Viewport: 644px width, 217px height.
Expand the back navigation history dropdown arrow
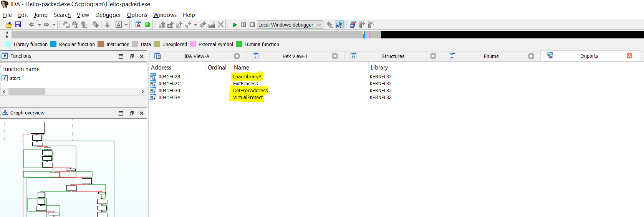(x=39, y=25)
